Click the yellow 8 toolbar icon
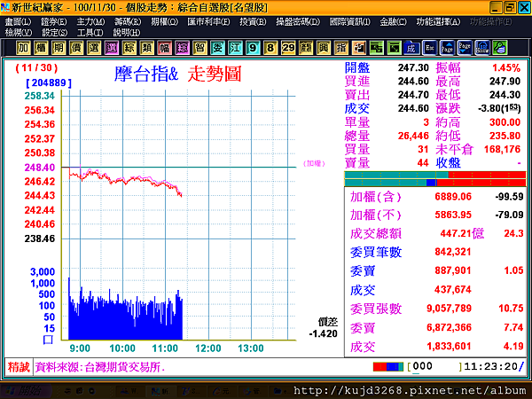This screenshot has height=399, width=532. pos(270,48)
